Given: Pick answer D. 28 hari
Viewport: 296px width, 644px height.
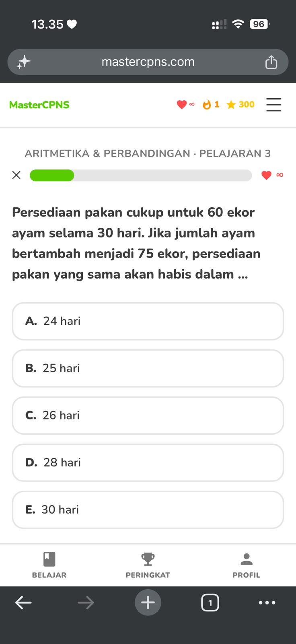Looking at the screenshot, I should coord(148,462).
